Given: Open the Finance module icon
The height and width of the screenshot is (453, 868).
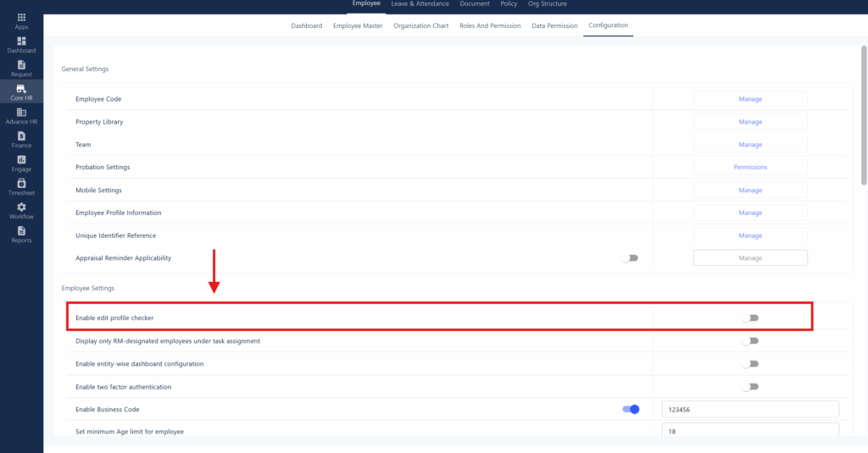Looking at the screenshot, I should coord(21,136).
